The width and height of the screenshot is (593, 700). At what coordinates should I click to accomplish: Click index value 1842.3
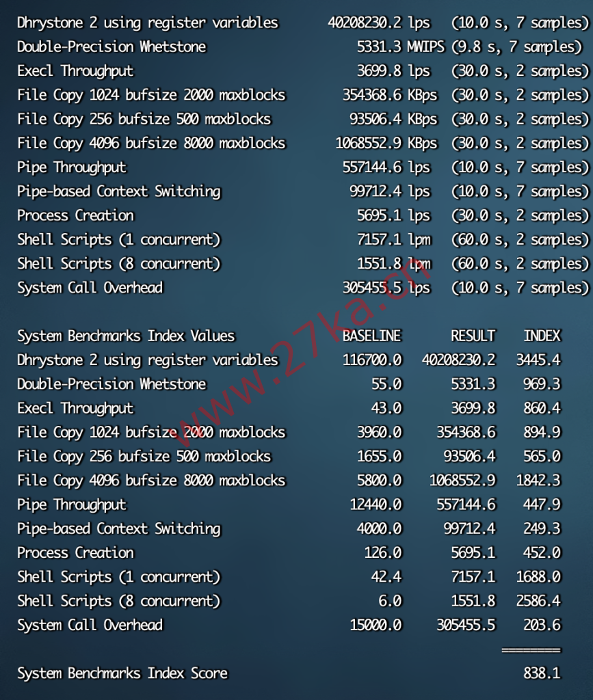point(538,481)
